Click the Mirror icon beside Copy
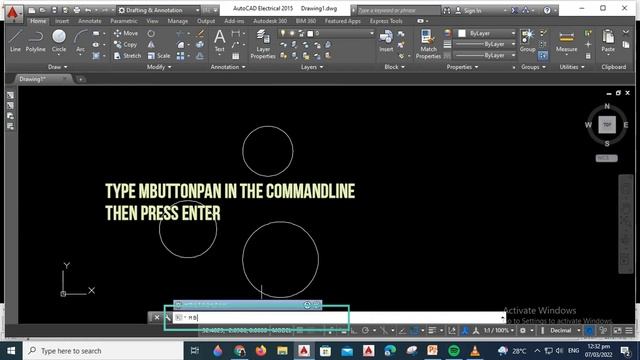Viewport: 640px width, 360px height. tap(151, 44)
